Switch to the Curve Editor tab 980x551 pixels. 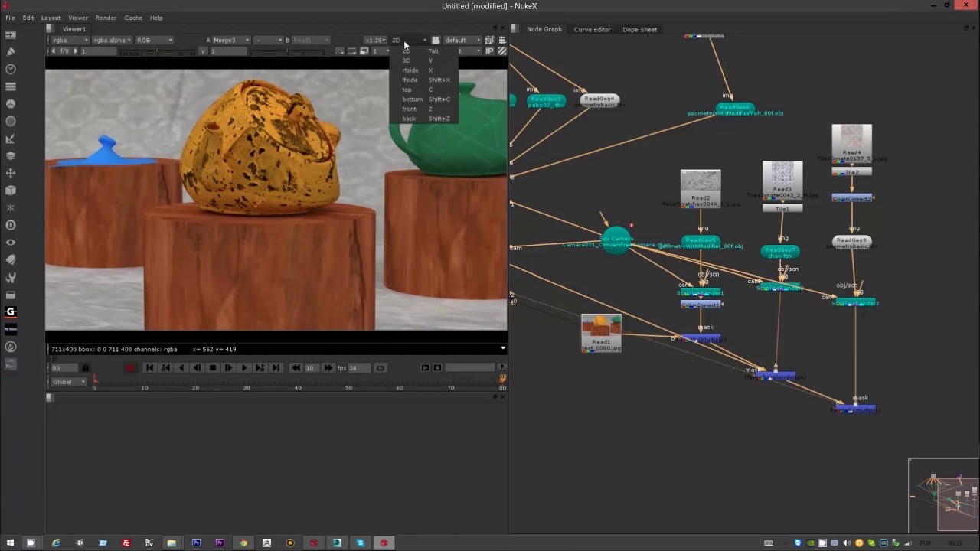tap(593, 29)
